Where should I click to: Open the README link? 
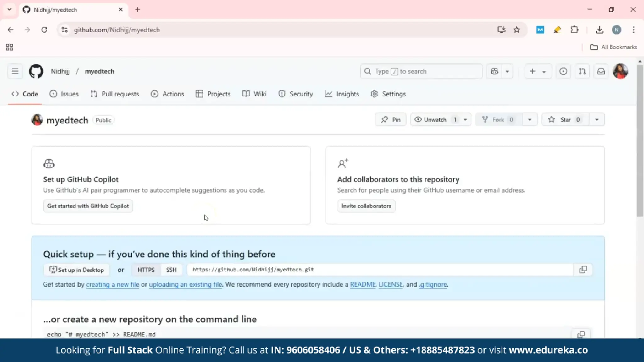click(363, 284)
